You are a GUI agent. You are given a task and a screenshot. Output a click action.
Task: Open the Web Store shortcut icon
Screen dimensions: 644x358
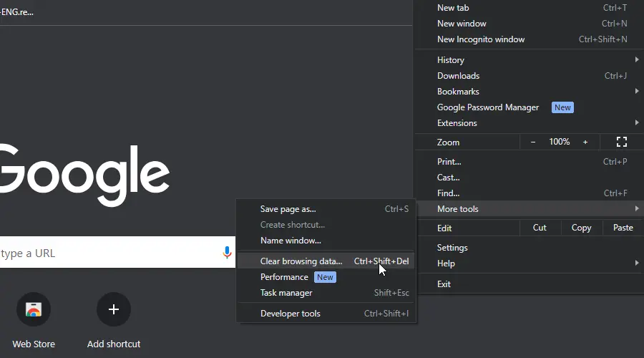[34, 309]
